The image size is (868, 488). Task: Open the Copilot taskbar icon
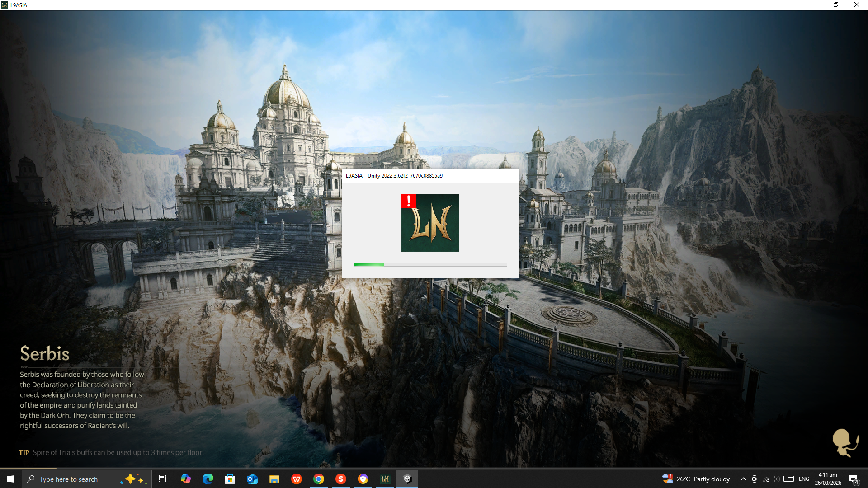(186, 479)
